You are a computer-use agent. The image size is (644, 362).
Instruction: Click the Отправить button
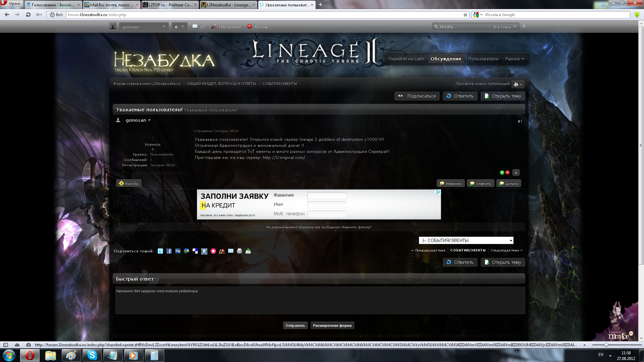pos(295,325)
